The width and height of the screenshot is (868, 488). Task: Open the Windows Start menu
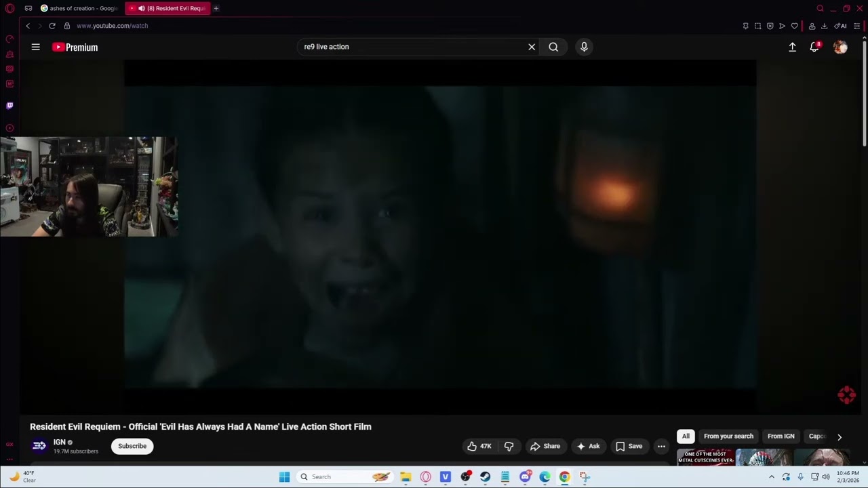coord(284,476)
